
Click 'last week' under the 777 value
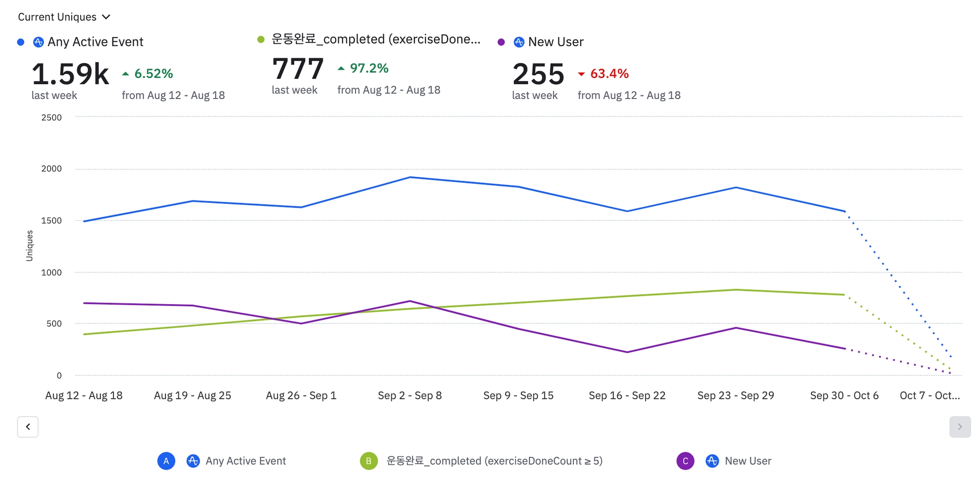pyautogui.click(x=294, y=90)
